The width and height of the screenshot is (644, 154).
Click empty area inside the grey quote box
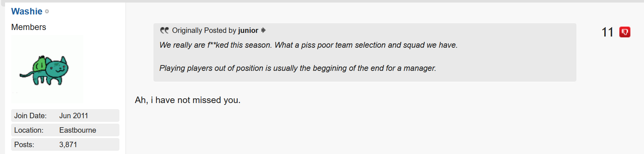click(x=505, y=58)
